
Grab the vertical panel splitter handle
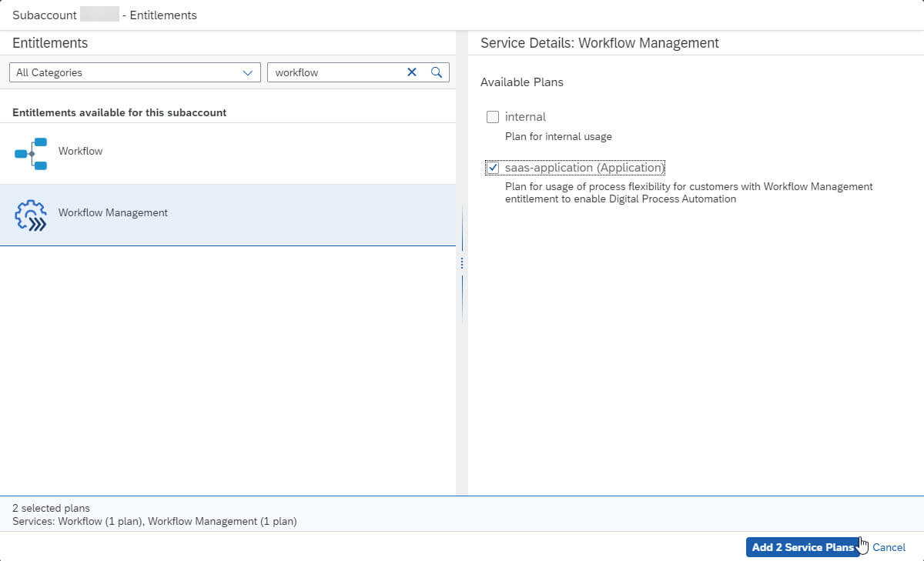[x=461, y=263]
